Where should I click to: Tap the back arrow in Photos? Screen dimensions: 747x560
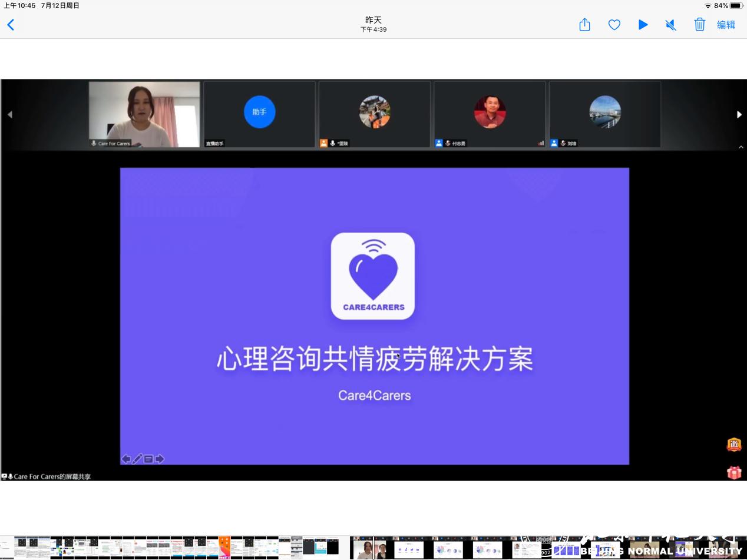[11, 25]
